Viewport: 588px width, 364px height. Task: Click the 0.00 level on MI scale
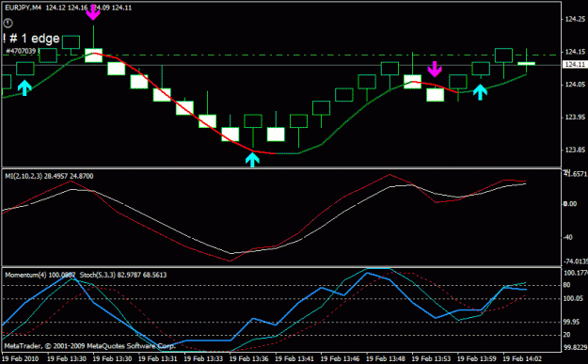[570, 203]
